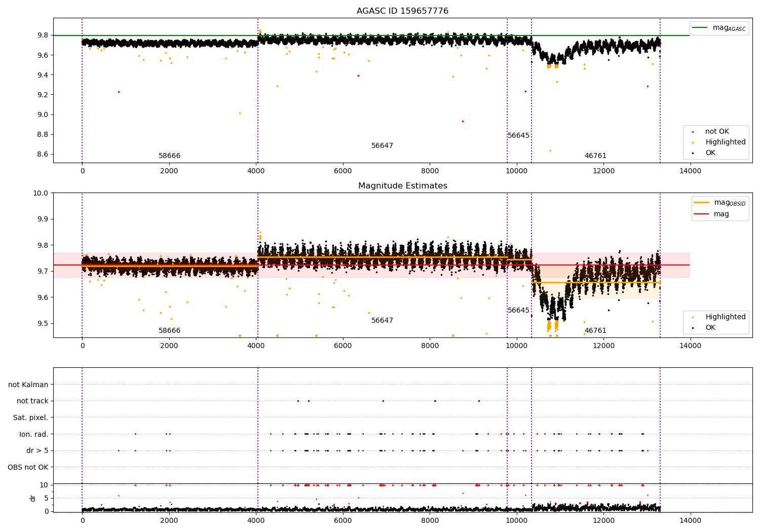Click y-axis tick 9.7 on Magnitude Estimates plot
The height and width of the screenshot is (532, 760).
(x=43, y=272)
